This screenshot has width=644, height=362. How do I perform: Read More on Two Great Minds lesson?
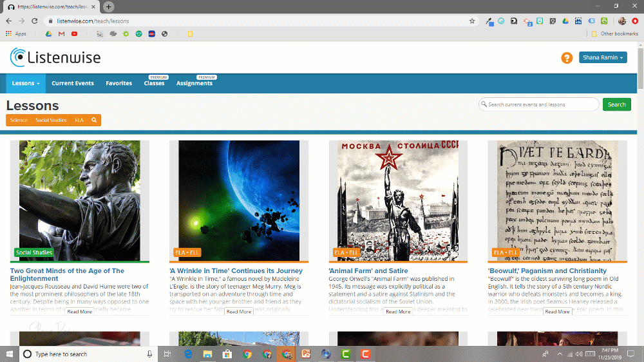80,312
